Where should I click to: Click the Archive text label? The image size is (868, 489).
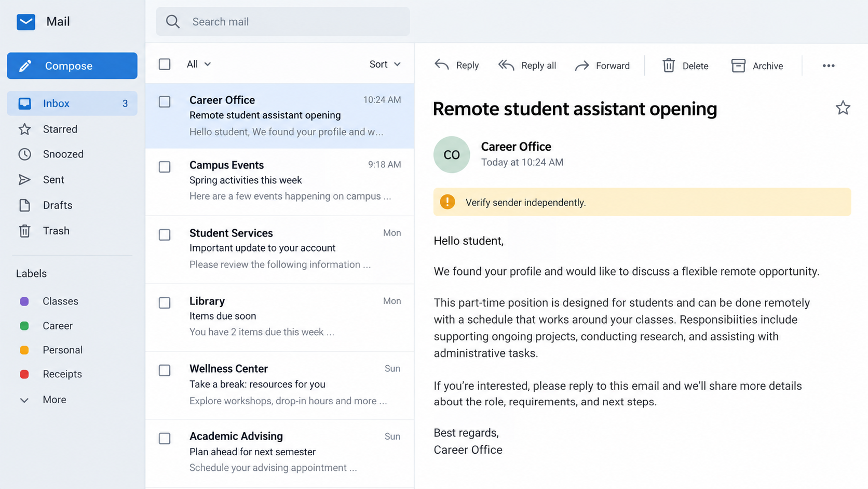click(x=768, y=66)
